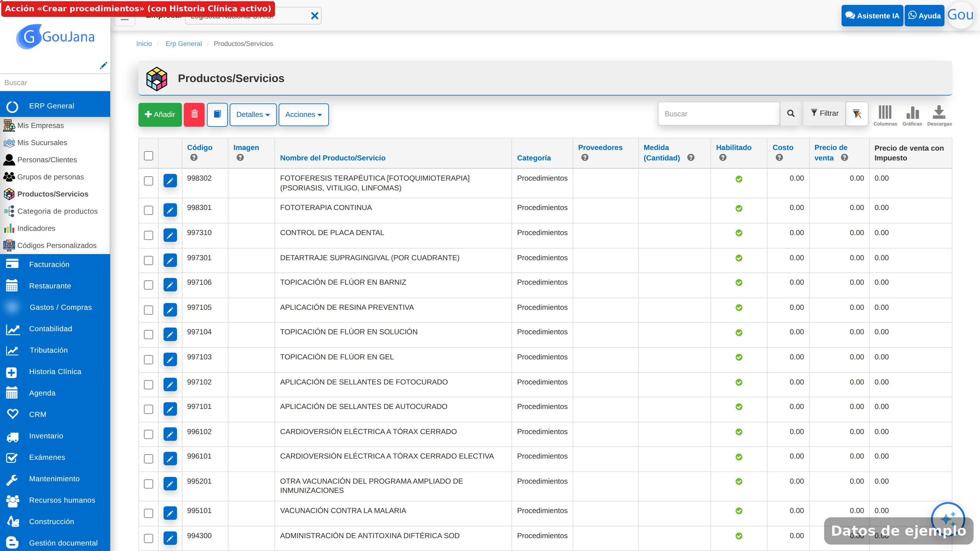Click the Ayuda help button
The height and width of the screenshot is (551, 980).
924,16
